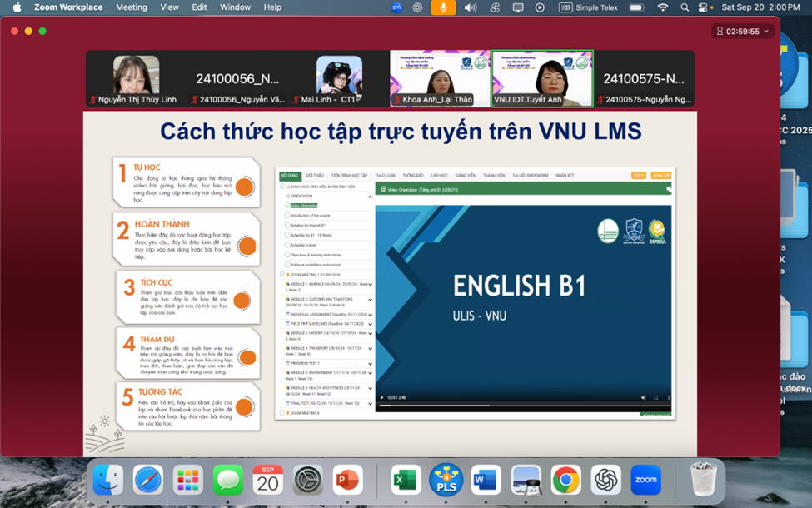Open the Help menu in menu bar
Viewport: 812px width, 508px height.
pyautogui.click(x=272, y=7)
